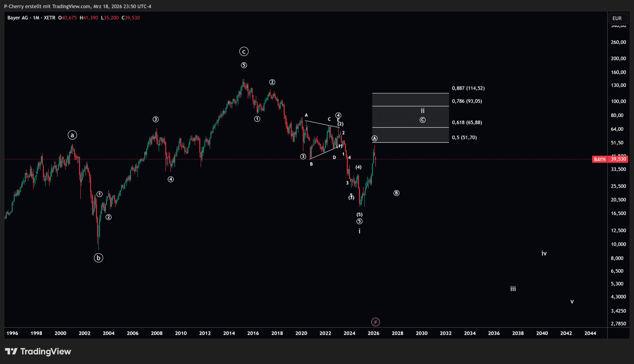Click the circled C inside Fibonacci zone
The width and height of the screenshot is (634, 364).
coord(423,120)
